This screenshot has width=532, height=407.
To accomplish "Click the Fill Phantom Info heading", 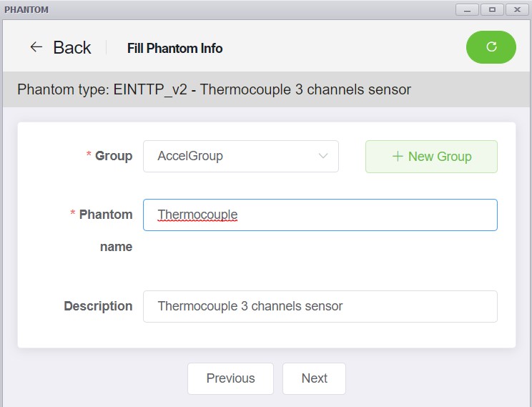I will coord(174,48).
